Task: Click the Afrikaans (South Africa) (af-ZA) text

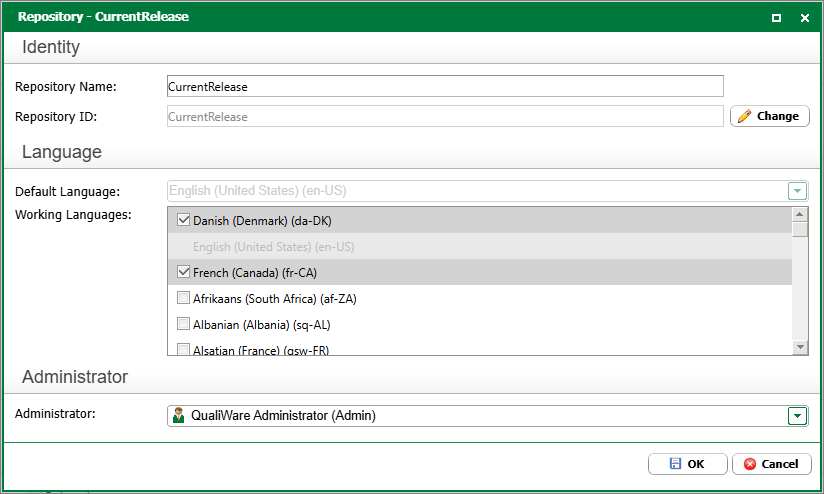Action: pyautogui.click(x=275, y=299)
